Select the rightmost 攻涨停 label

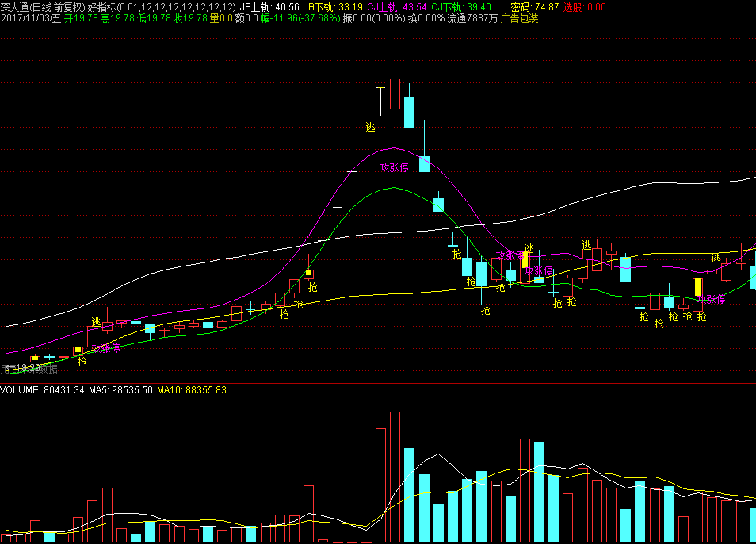pos(711,300)
